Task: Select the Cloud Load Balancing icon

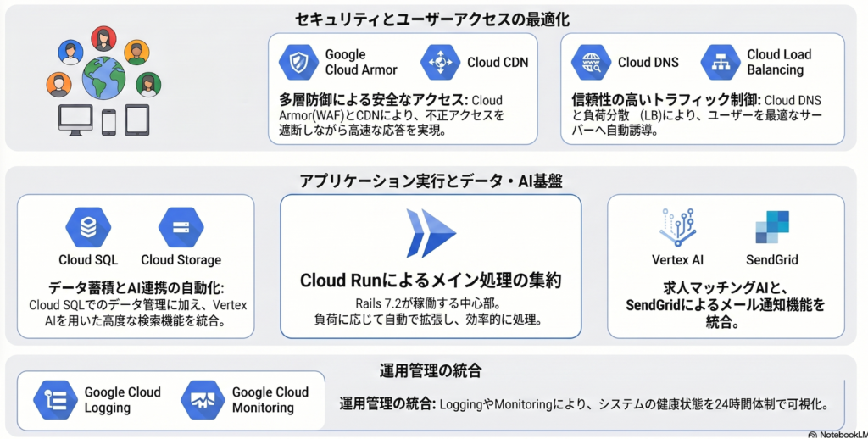Action: click(721, 63)
